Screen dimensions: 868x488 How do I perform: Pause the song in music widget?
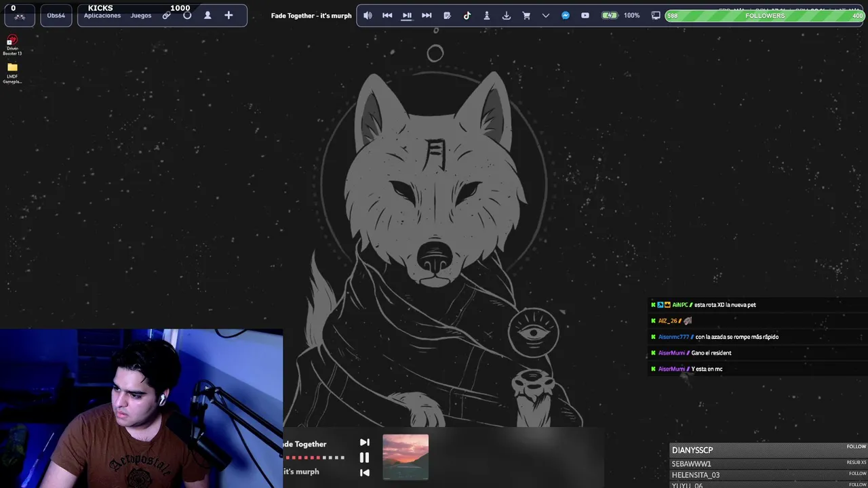point(364,457)
